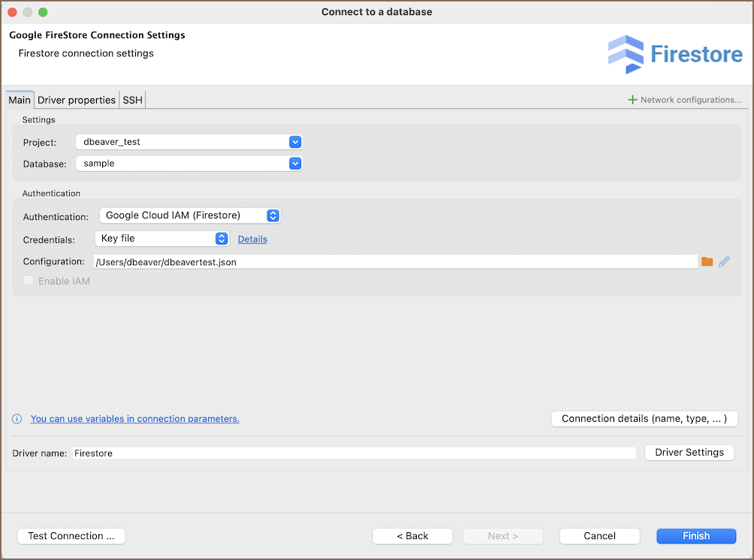Screen dimensions: 754x560
Task: Toggle the Enable IAM checkbox
Action: pyautogui.click(x=29, y=281)
